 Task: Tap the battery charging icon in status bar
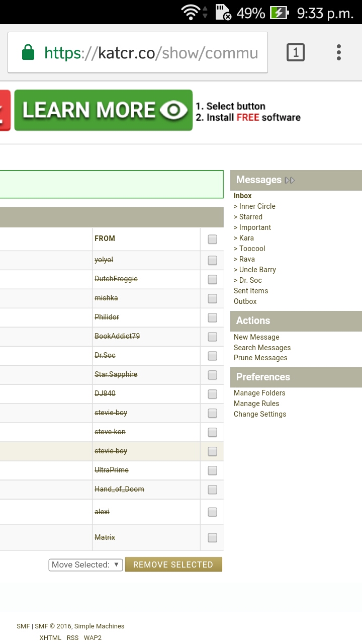(x=279, y=13)
